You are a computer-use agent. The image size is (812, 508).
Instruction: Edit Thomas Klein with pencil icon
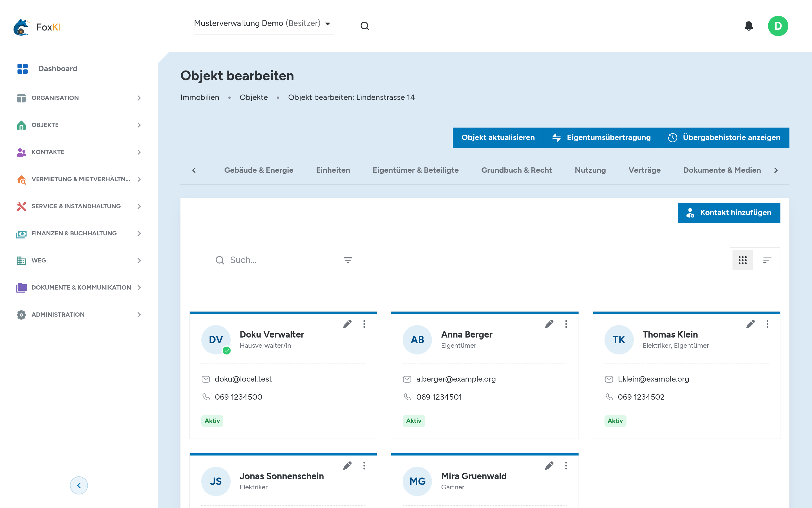point(750,324)
